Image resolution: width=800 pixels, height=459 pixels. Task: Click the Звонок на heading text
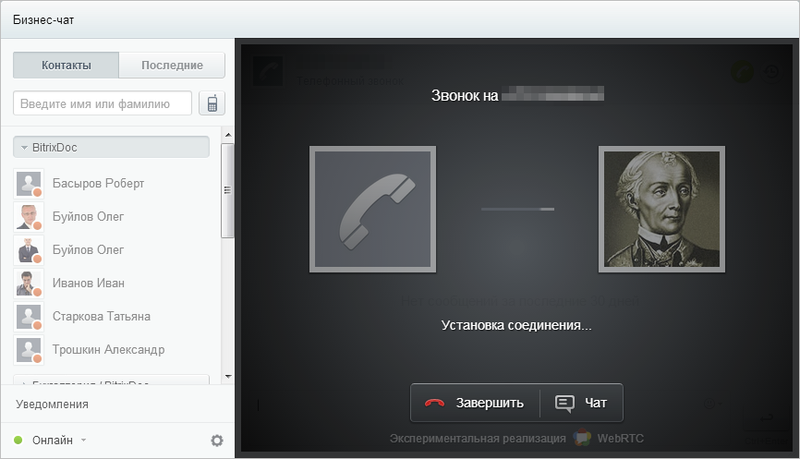(464, 95)
